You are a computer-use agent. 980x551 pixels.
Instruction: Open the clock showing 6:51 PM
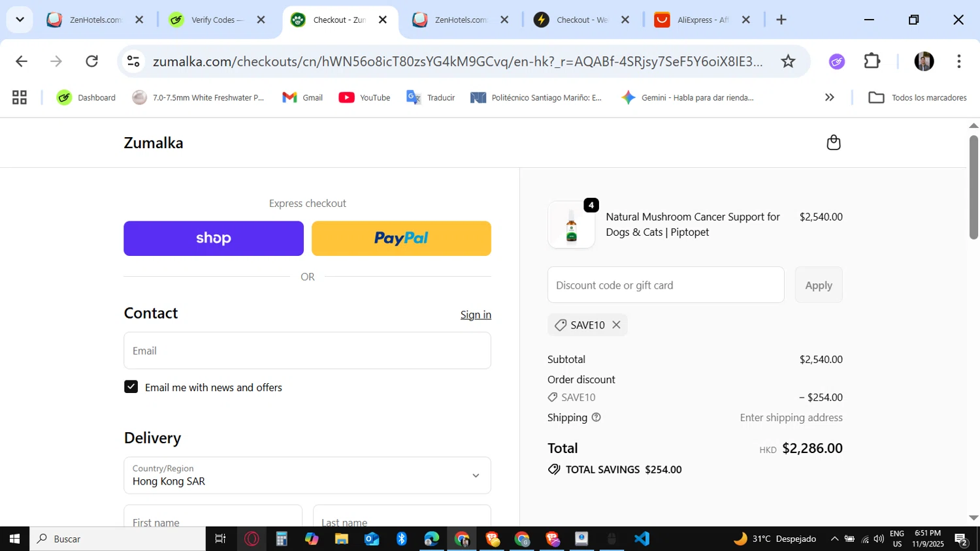coord(928,539)
